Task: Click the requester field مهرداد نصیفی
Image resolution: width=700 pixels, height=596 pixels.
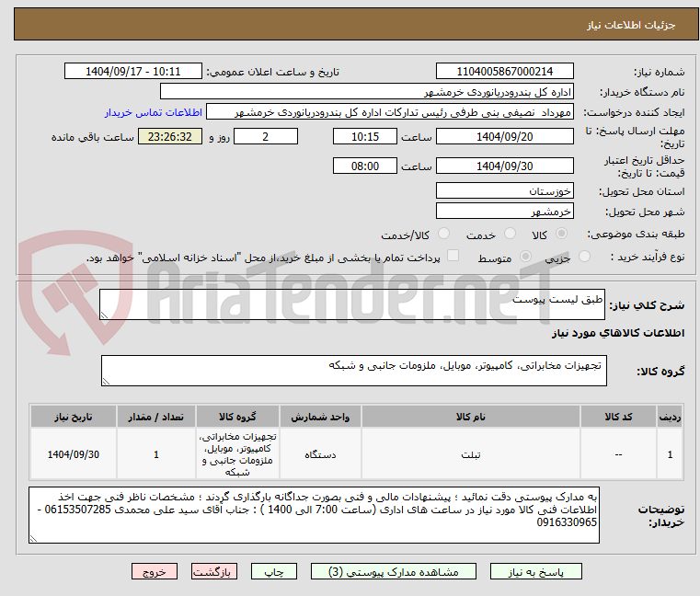Action: [390, 112]
